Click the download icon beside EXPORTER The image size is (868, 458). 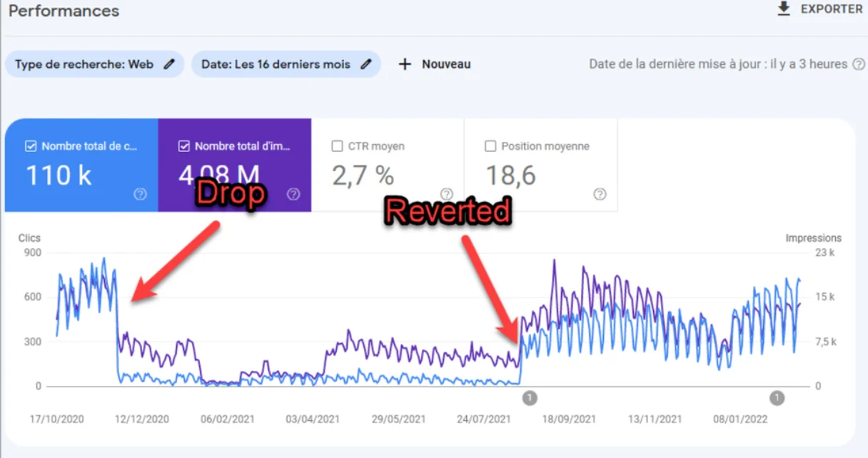click(784, 9)
